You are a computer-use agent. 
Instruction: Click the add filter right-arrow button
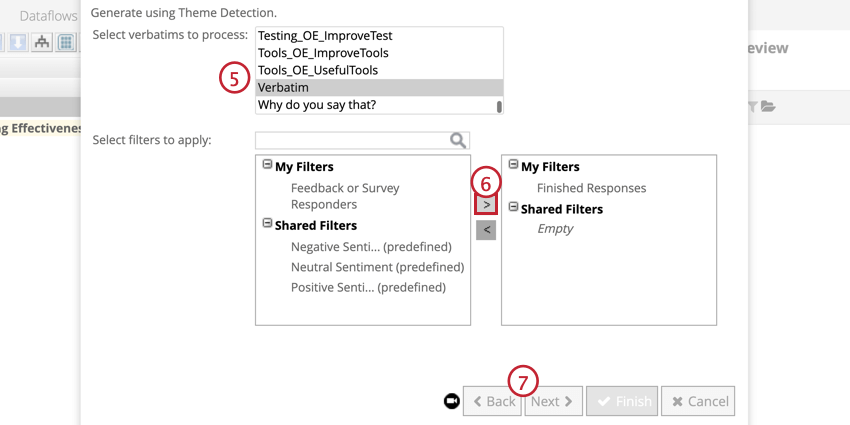[486, 204]
